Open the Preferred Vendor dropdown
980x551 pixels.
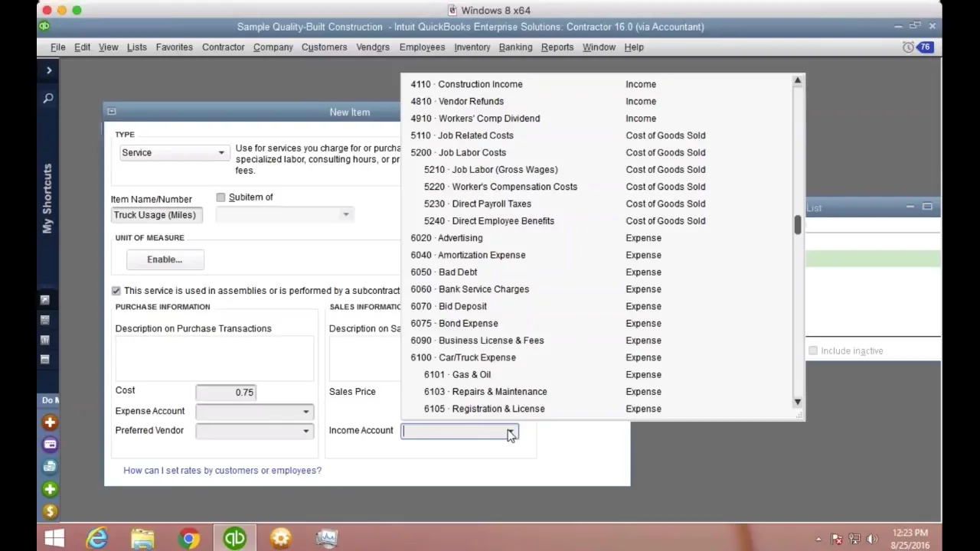point(253,431)
